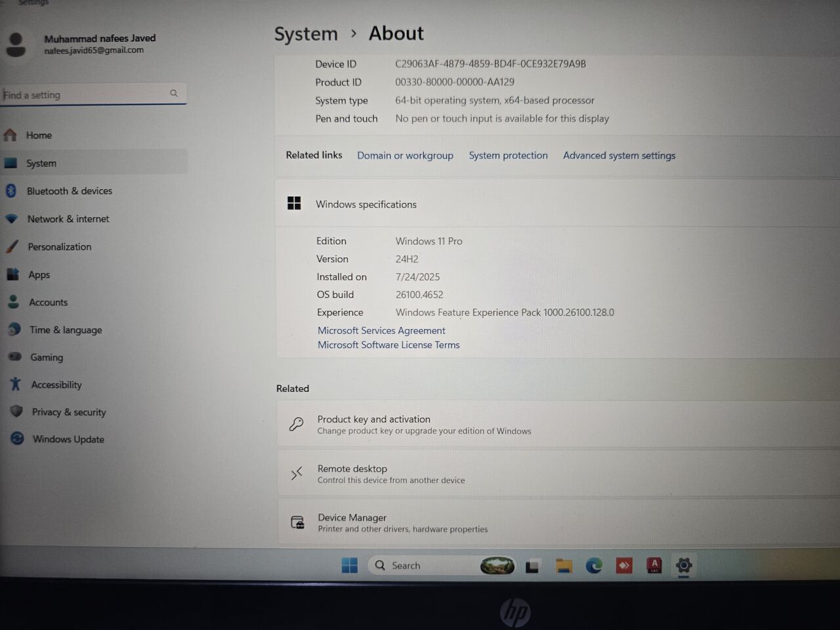Open Product key and activation
This screenshot has width=840, height=630.
coord(558,425)
